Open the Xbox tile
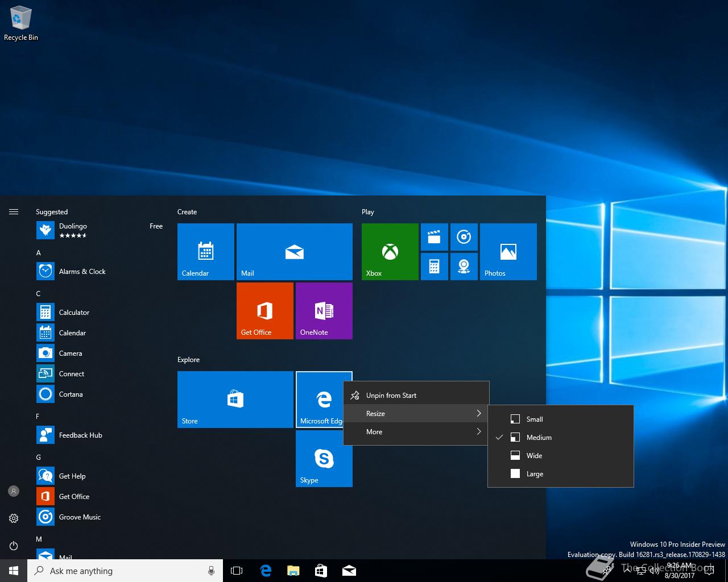 [390, 251]
